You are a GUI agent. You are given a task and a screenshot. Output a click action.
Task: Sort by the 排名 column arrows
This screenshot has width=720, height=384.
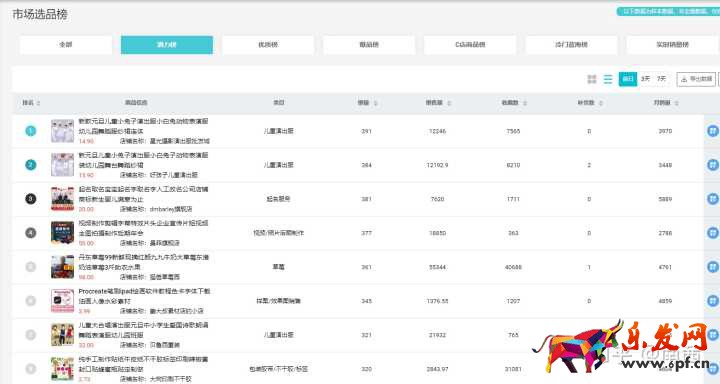coord(39,103)
